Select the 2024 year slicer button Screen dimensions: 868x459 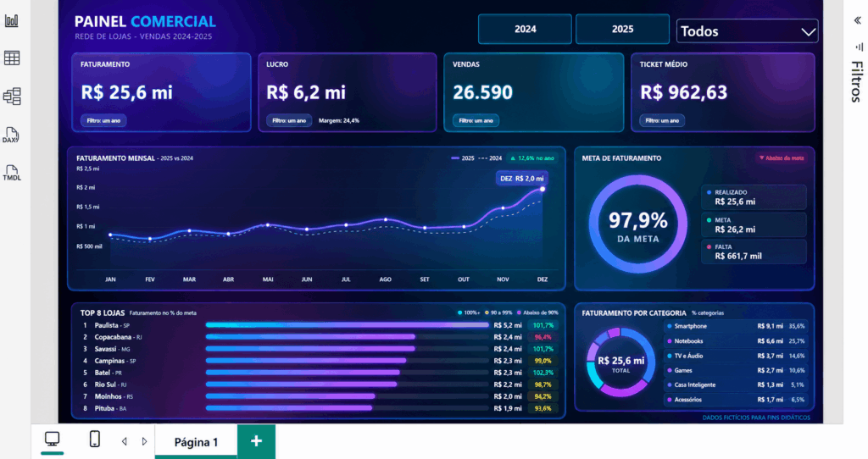(525, 30)
